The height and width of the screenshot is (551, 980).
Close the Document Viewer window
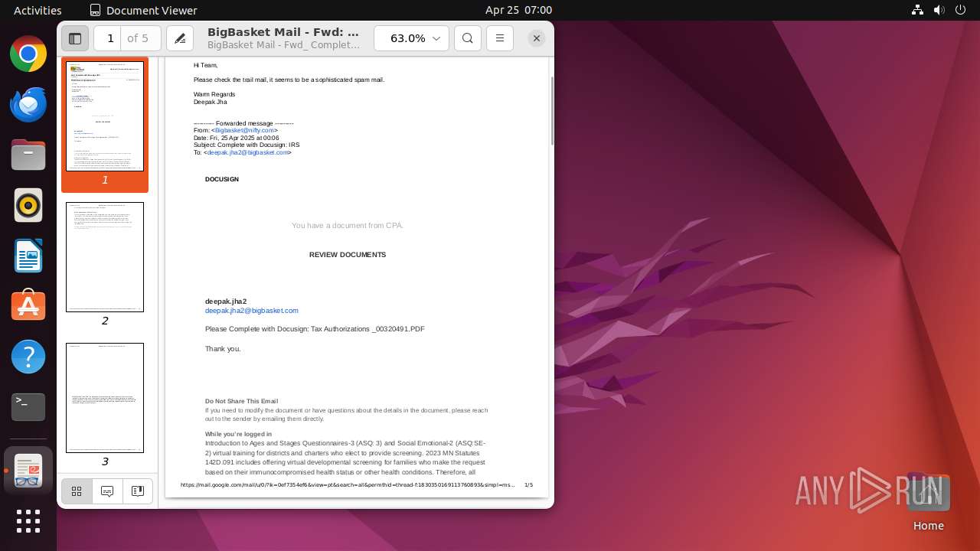click(x=537, y=38)
